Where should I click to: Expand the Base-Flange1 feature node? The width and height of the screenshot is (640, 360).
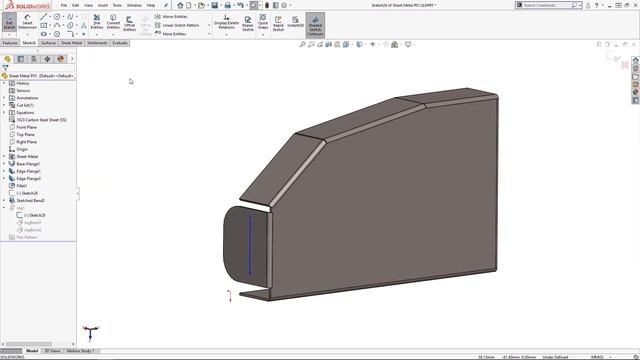4,164
